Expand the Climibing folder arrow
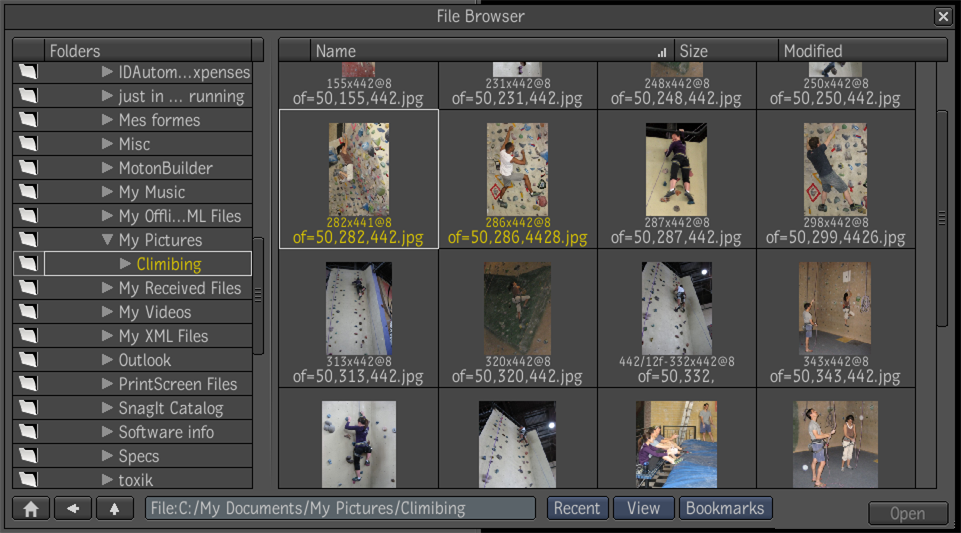 (x=125, y=263)
